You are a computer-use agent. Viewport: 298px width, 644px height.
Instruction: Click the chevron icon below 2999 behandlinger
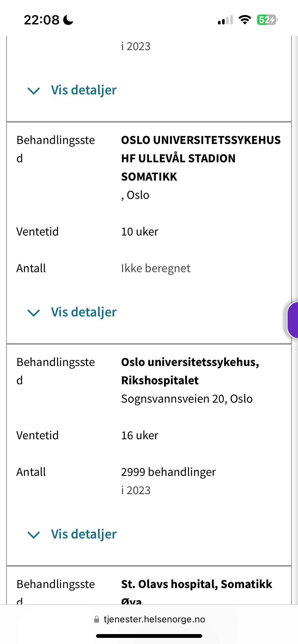pyautogui.click(x=34, y=535)
